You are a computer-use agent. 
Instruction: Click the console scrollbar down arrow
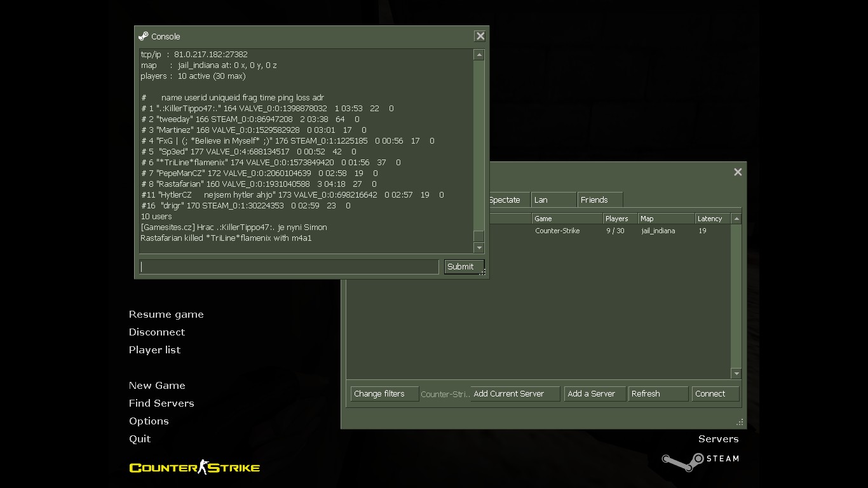click(x=479, y=248)
